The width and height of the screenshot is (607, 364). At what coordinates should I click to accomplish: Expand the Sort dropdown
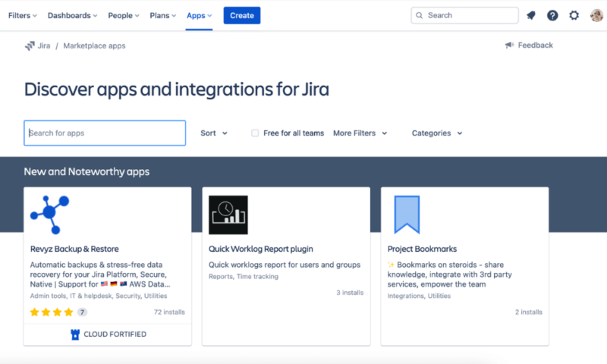click(x=214, y=133)
